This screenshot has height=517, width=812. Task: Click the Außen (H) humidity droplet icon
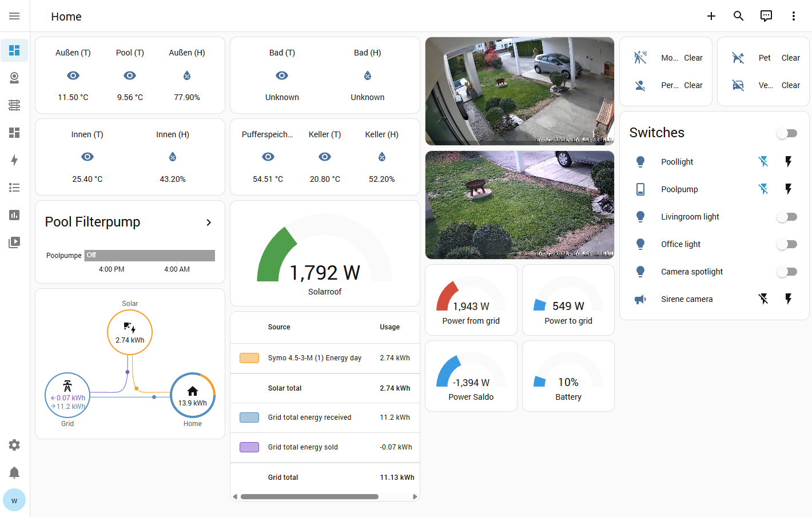[x=187, y=75]
